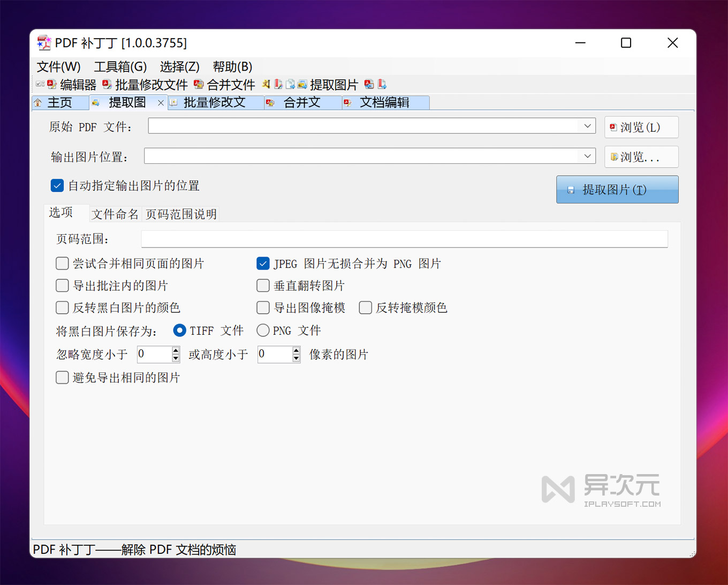Go to the 主页 home tab
The height and width of the screenshot is (585, 728).
coord(59,102)
